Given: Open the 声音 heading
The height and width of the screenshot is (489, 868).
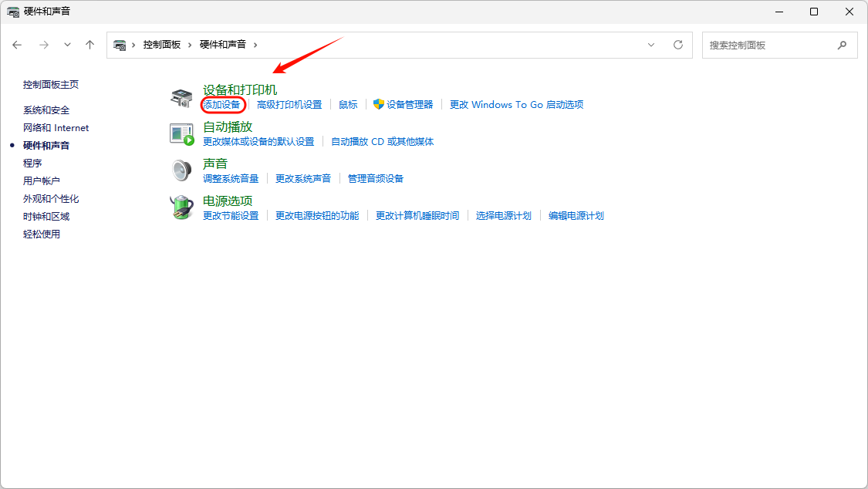Looking at the screenshot, I should (x=215, y=164).
